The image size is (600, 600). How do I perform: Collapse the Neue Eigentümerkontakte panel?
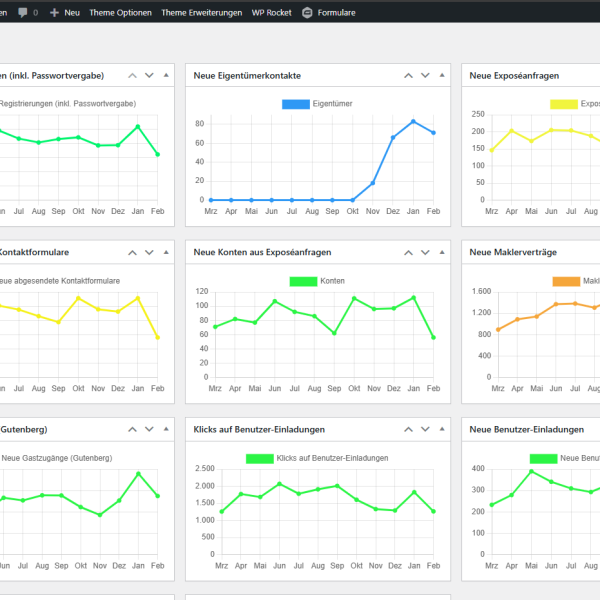click(x=442, y=75)
